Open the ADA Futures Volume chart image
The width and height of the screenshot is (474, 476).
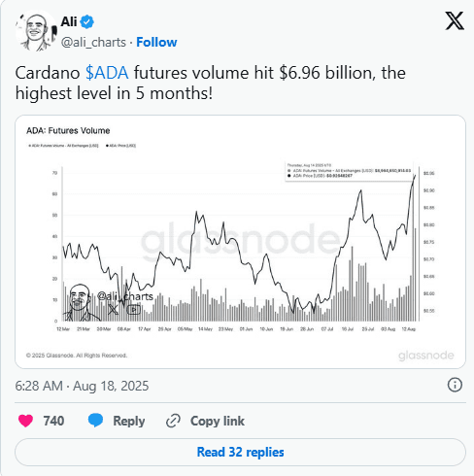point(240,242)
